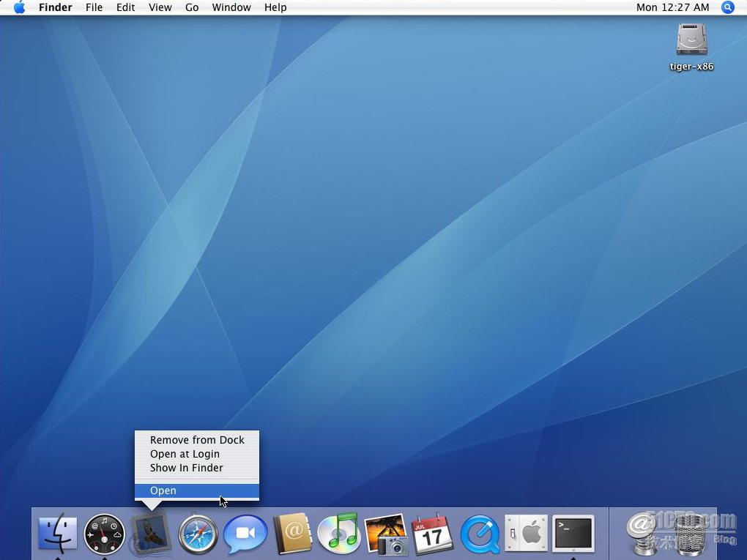Image resolution: width=747 pixels, height=560 pixels.
Task: Open Safari compass icon in Dock
Action: click(198, 534)
